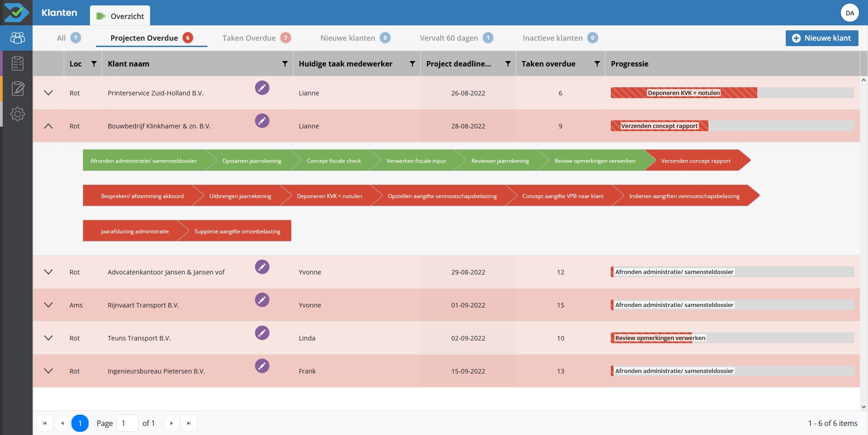Collapse the Bouwbedrijf Klinkhamer row
The image size is (868, 435).
[48, 126]
